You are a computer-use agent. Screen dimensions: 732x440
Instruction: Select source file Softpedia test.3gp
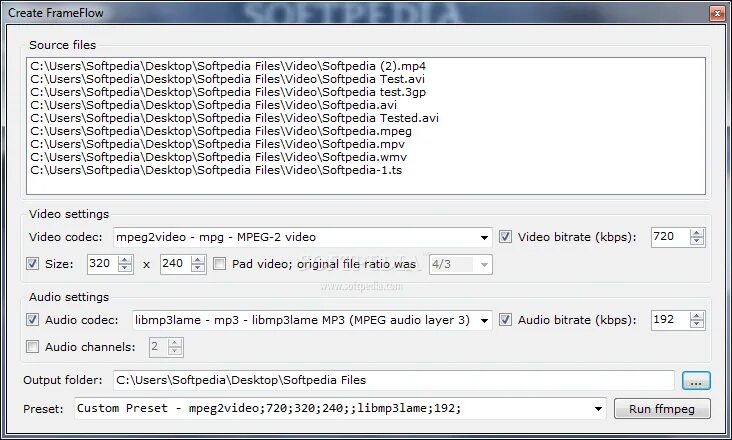(228, 92)
